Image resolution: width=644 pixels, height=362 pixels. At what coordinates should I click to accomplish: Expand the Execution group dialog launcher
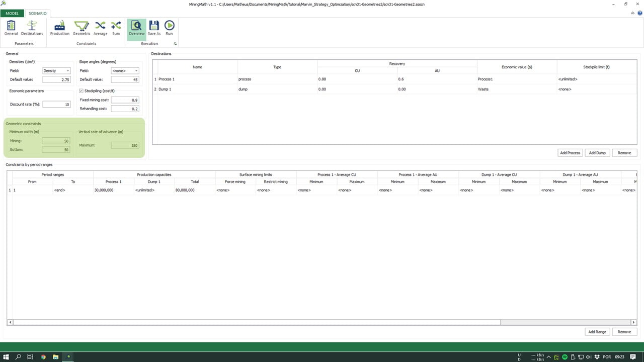[175, 44]
